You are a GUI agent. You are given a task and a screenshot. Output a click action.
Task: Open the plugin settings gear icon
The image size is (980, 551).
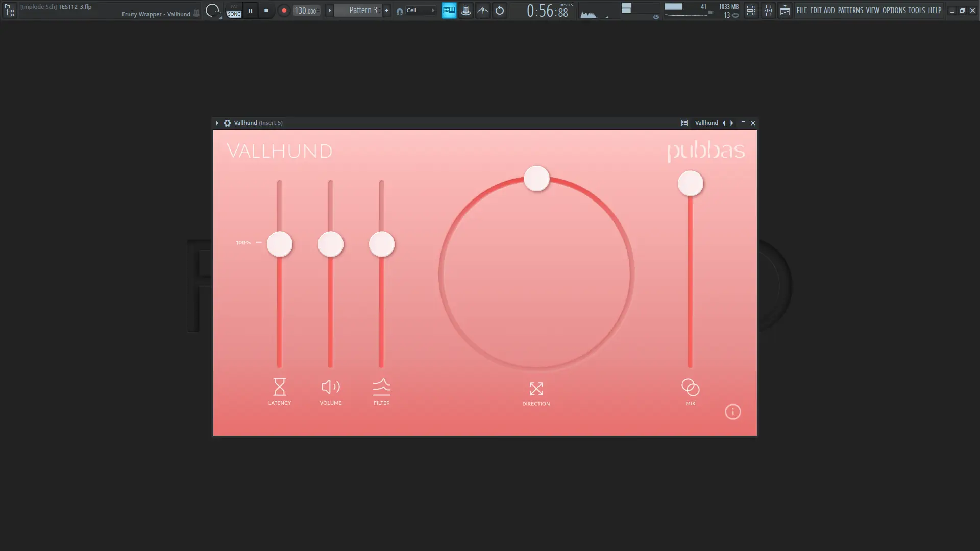(x=227, y=123)
